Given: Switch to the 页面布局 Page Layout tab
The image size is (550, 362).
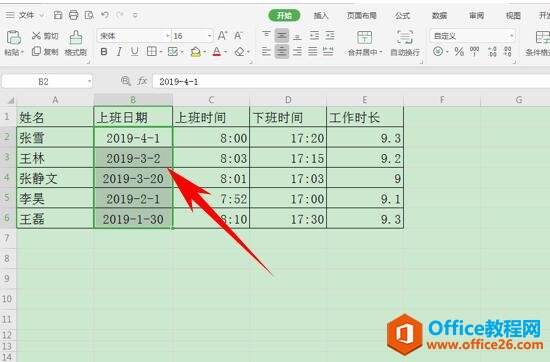Looking at the screenshot, I should [x=362, y=15].
